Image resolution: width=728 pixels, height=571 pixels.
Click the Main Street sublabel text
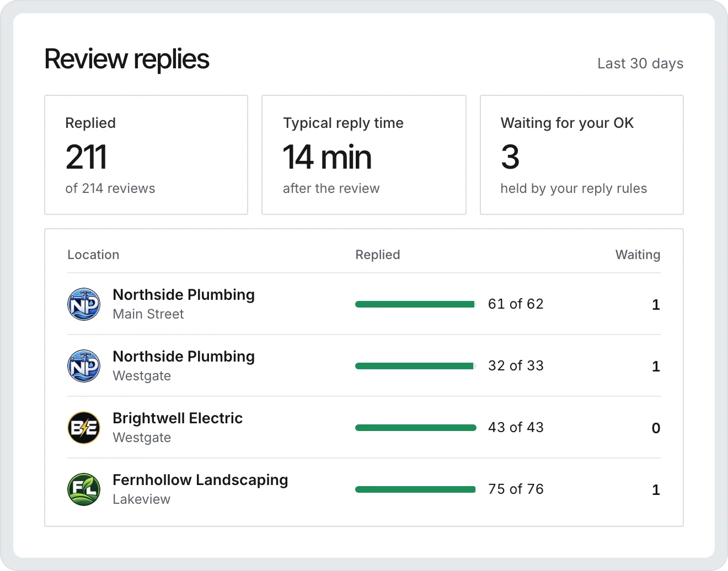(x=148, y=314)
